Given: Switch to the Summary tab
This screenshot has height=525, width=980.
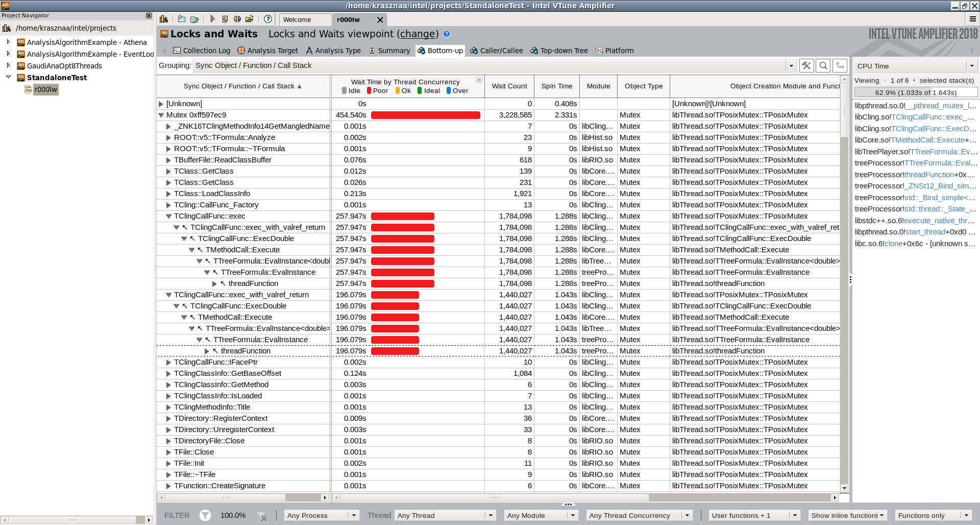Looking at the screenshot, I should (389, 51).
